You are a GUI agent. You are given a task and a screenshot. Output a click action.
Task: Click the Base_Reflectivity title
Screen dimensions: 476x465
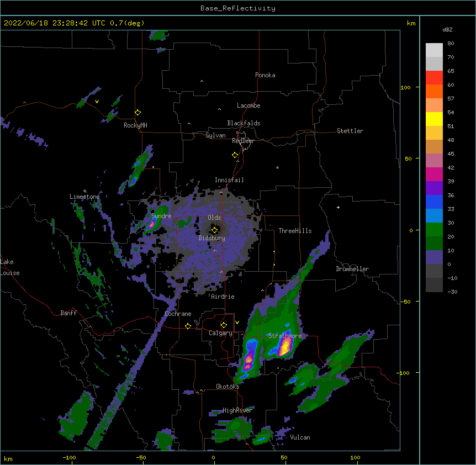238,8
